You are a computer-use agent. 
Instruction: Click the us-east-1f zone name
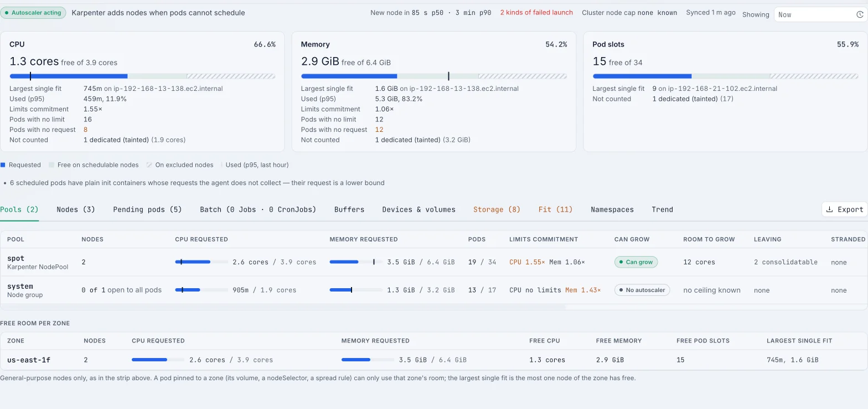tap(29, 360)
